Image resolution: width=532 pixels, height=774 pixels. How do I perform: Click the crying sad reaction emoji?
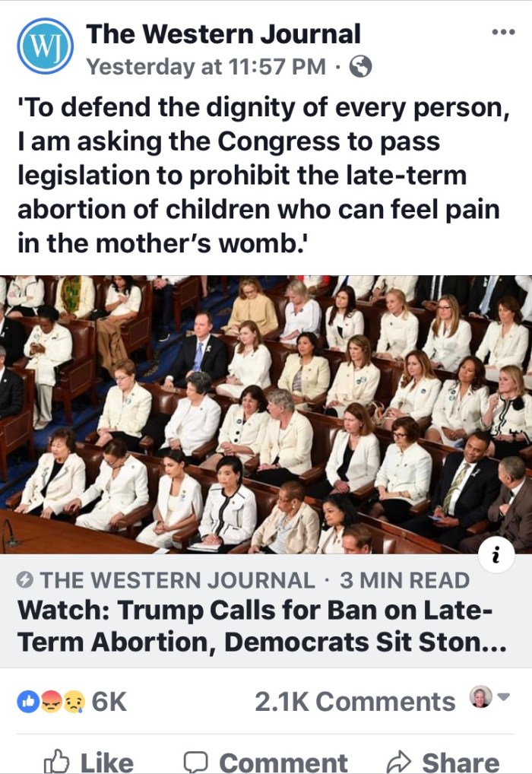point(73,702)
